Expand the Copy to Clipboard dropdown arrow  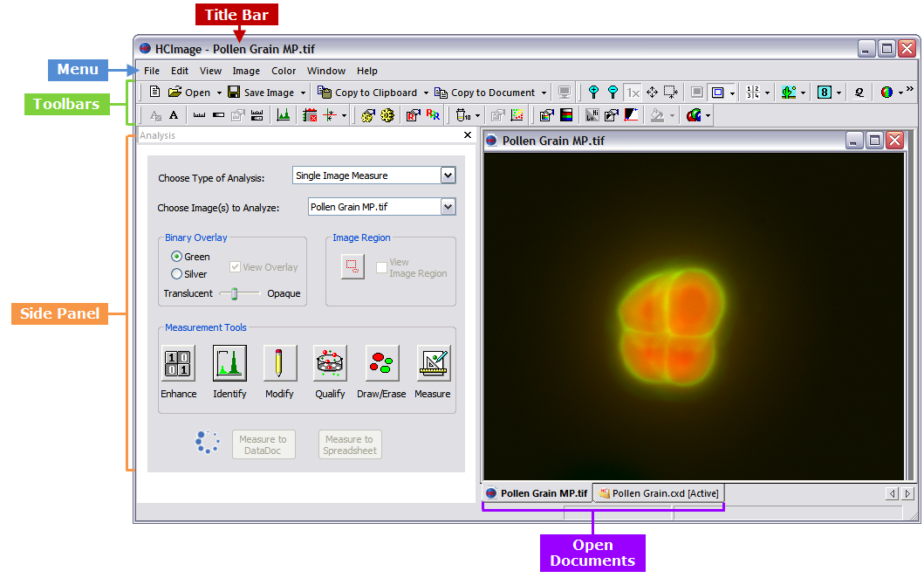click(426, 93)
